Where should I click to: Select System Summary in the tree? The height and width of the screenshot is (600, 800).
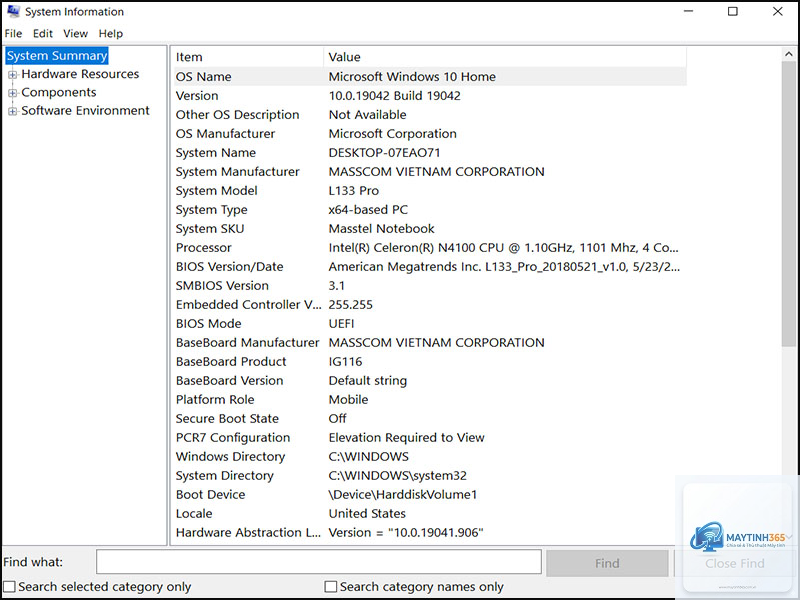click(57, 56)
